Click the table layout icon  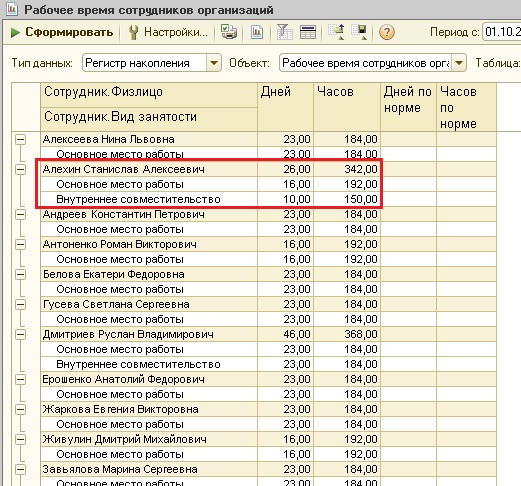[x=308, y=32]
